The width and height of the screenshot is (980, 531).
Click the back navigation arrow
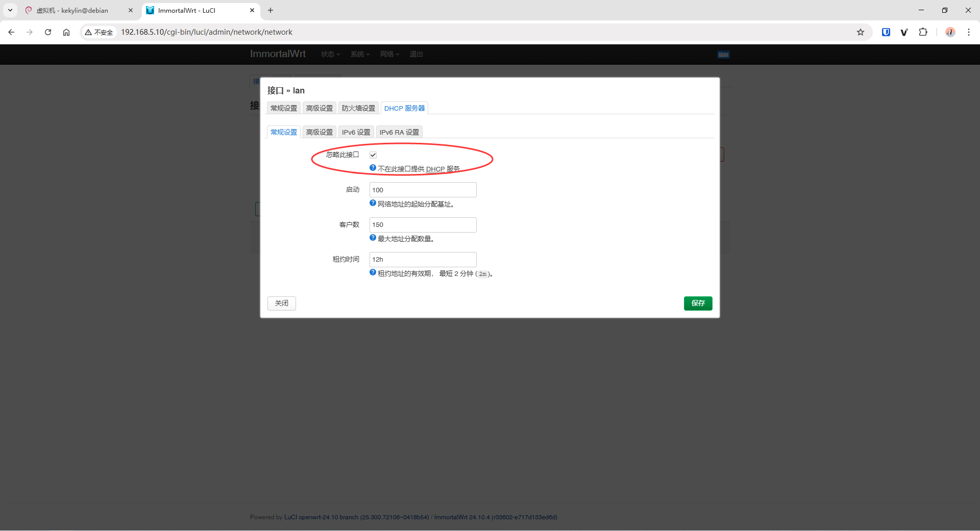click(x=11, y=32)
